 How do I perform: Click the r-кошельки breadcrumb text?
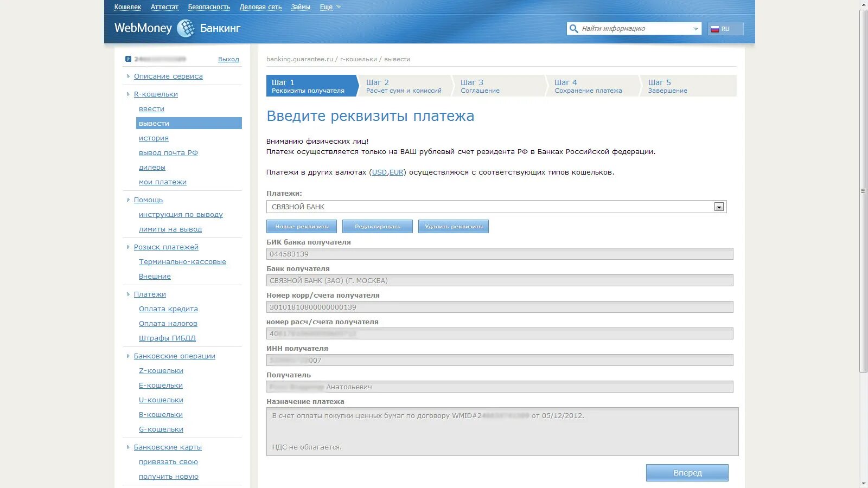click(358, 59)
